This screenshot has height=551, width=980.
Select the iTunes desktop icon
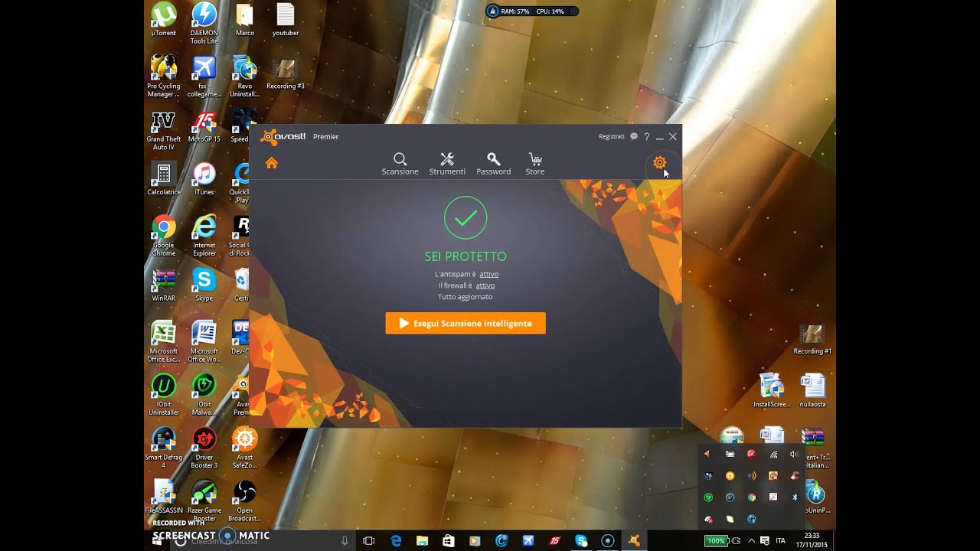204,179
